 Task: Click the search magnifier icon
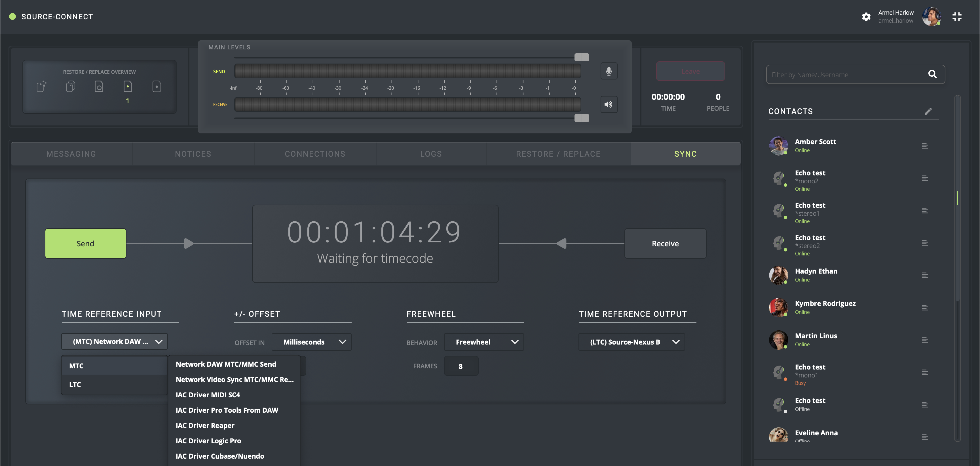(x=932, y=74)
